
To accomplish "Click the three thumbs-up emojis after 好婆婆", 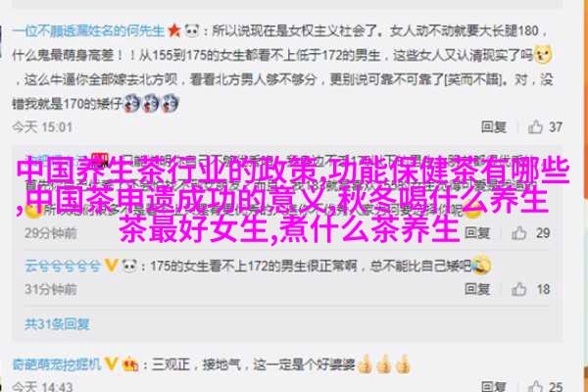I will pyautogui.click(x=384, y=364).
